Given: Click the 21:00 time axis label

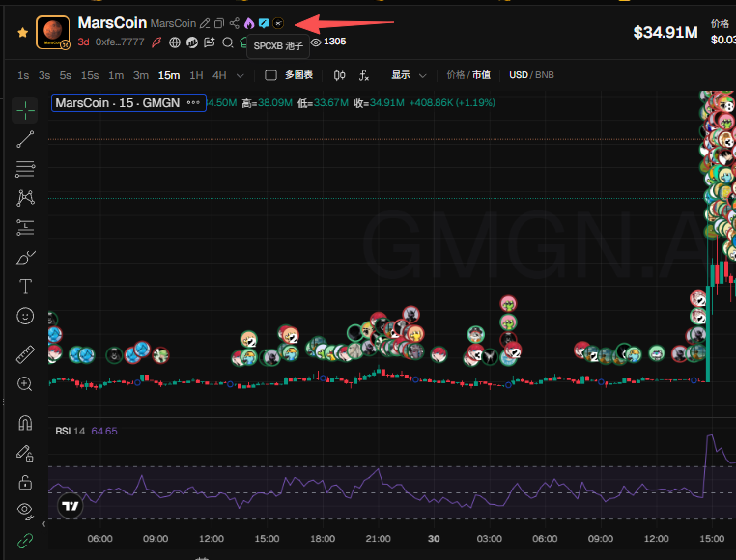Looking at the screenshot, I should (378, 539).
